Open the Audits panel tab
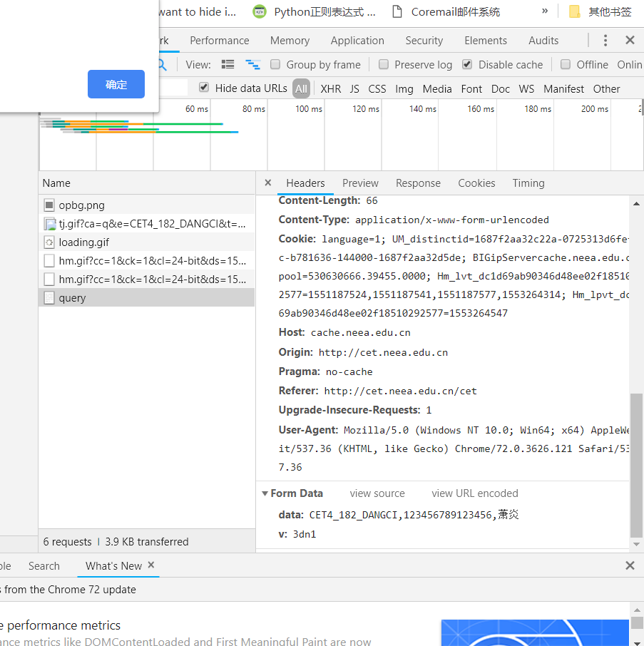Image resolution: width=644 pixels, height=646 pixels. [x=543, y=41]
